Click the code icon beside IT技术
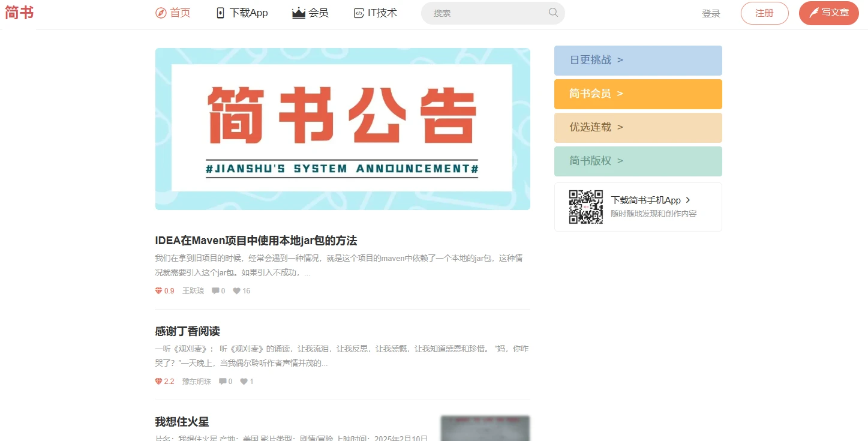The height and width of the screenshot is (441, 868). point(359,13)
